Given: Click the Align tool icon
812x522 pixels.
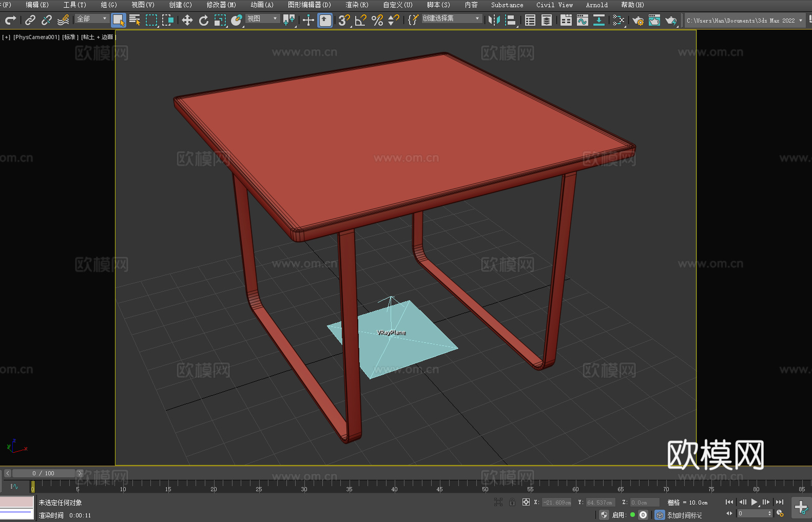Looking at the screenshot, I should coord(511,20).
